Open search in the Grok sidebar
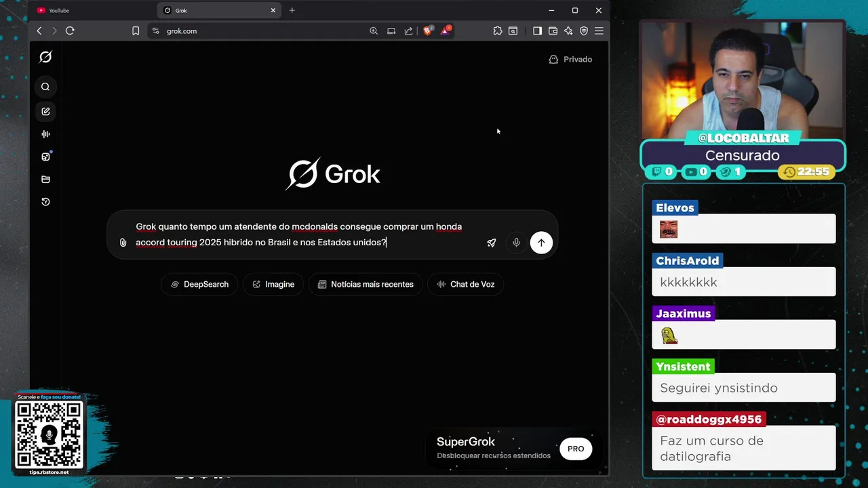This screenshot has height=488, width=868. click(45, 87)
